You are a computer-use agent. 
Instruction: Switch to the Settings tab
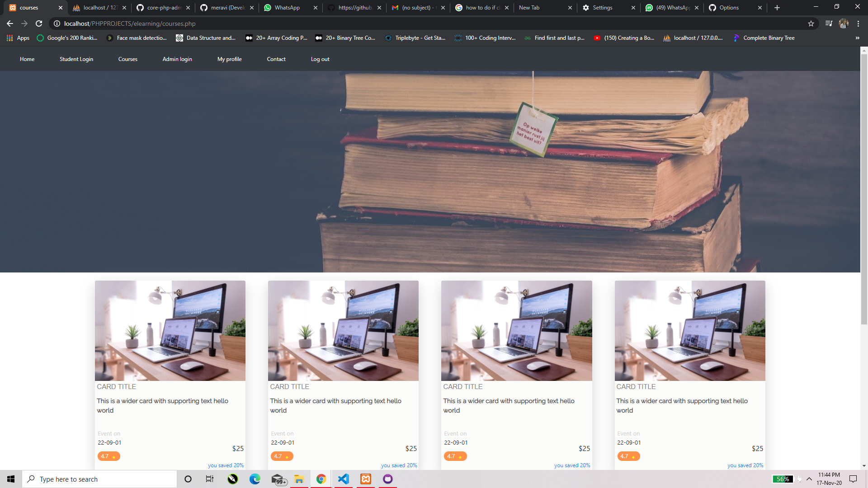click(x=602, y=8)
